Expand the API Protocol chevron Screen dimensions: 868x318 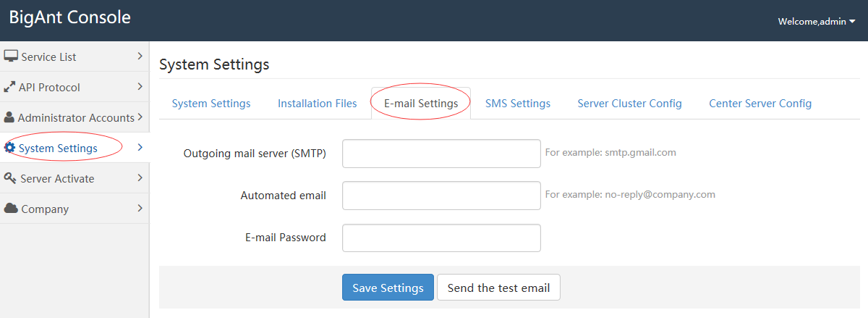pyautogui.click(x=140, y=86)
